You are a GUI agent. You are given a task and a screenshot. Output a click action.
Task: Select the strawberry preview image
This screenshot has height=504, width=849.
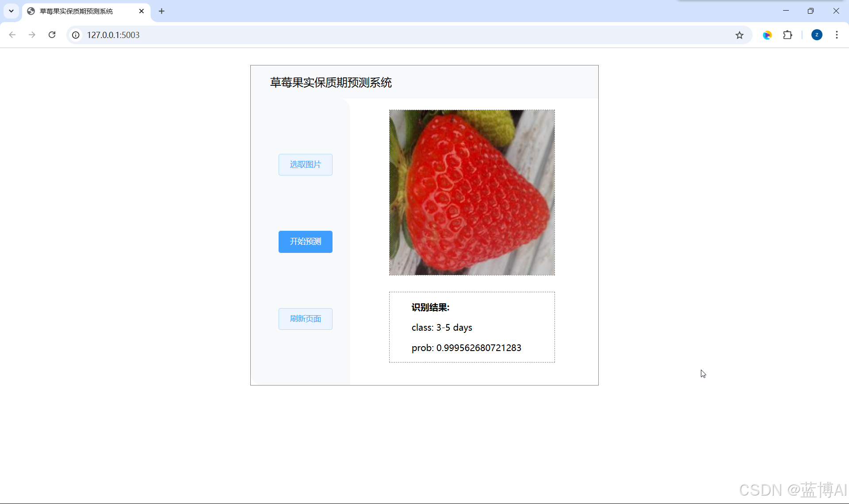pos(472,192)
